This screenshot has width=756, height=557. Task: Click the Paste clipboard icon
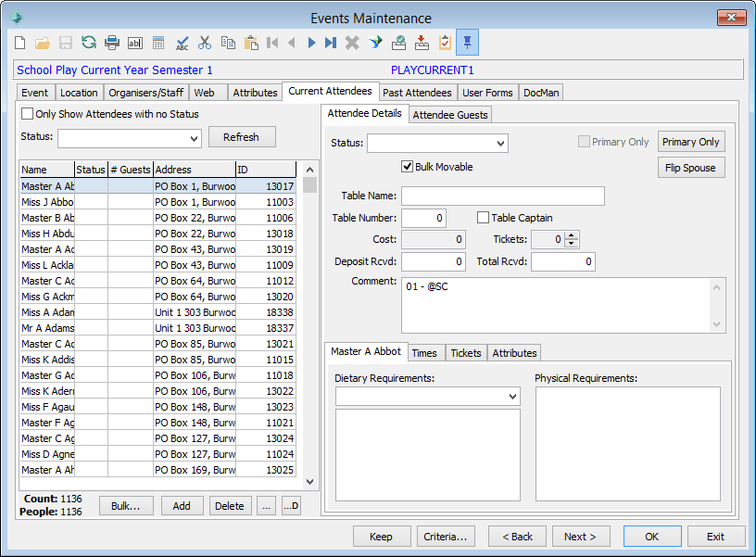tap(251, 43)
